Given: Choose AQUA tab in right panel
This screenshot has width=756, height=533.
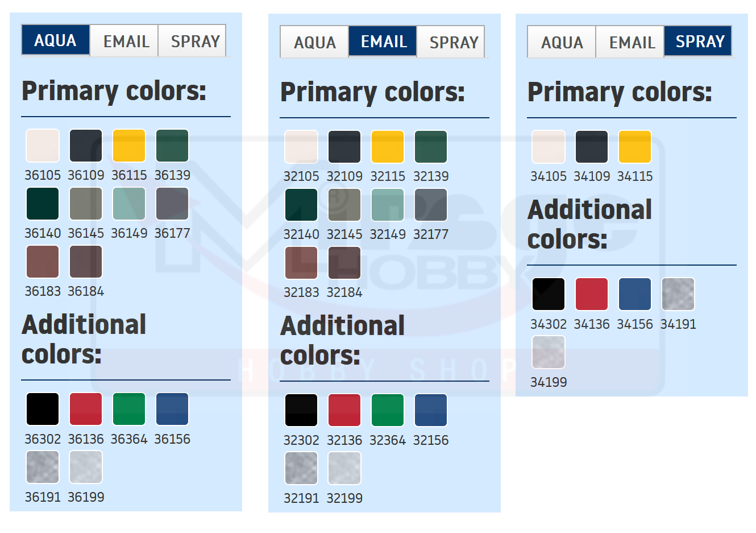Looking at the screenshot, I should [562, 42].
